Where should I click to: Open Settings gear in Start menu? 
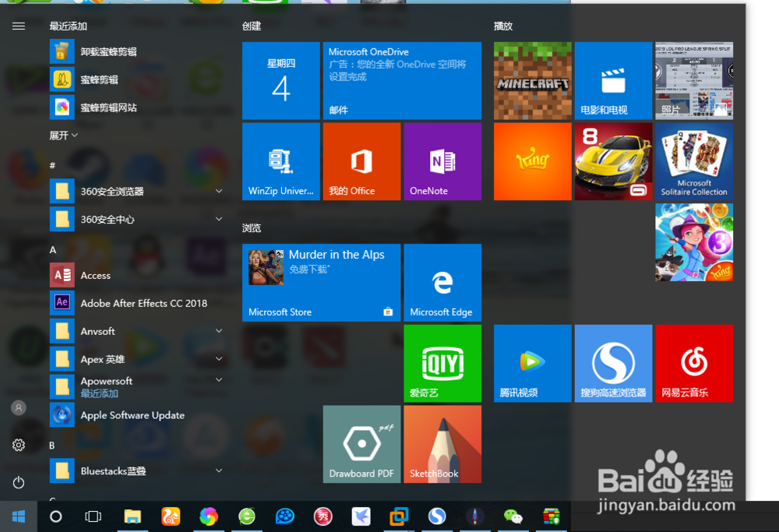tap(19, 445)
